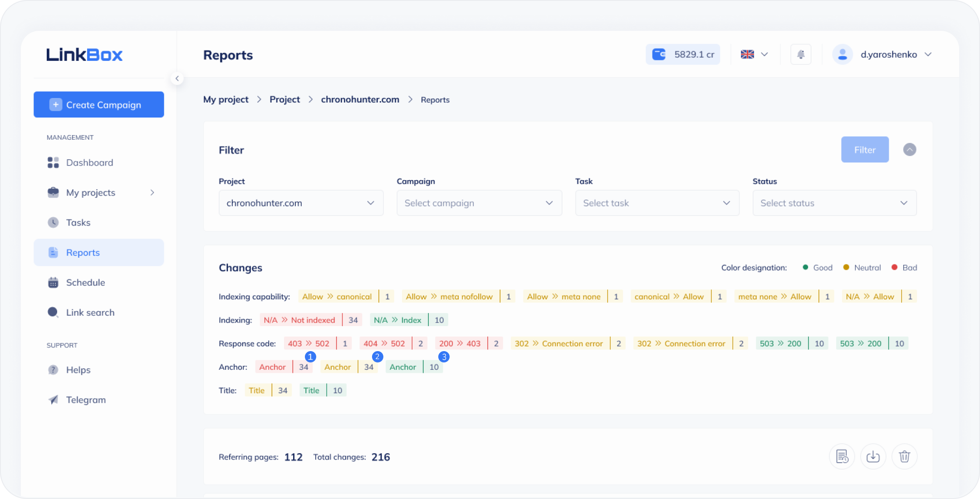Click the download report icon

873,456
